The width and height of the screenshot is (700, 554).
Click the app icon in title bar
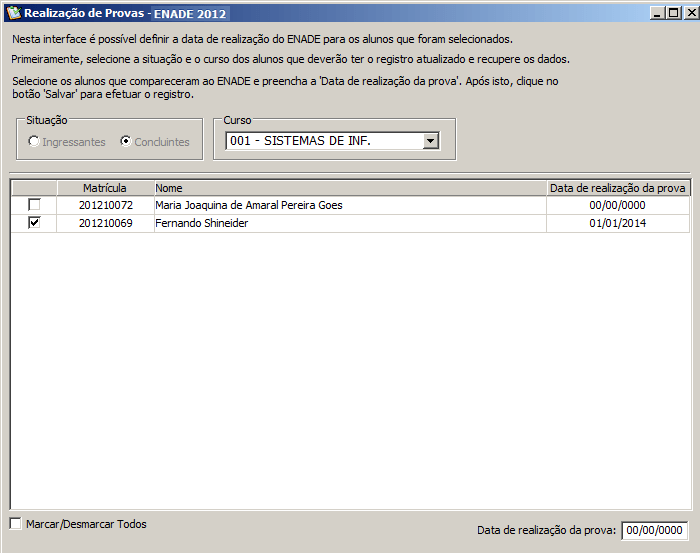13,12
